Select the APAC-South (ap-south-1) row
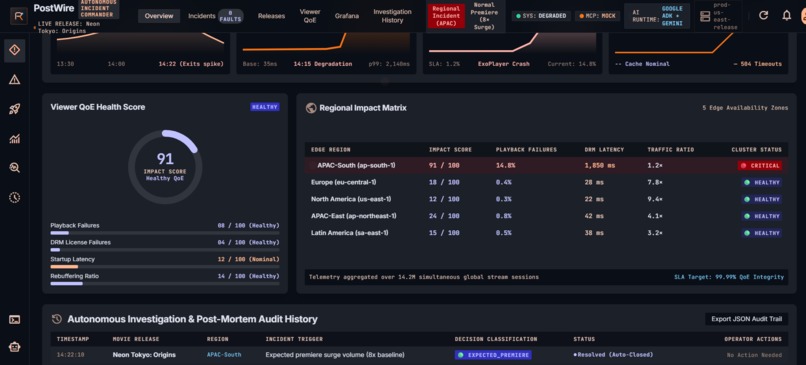 click(x=546, y=166)
